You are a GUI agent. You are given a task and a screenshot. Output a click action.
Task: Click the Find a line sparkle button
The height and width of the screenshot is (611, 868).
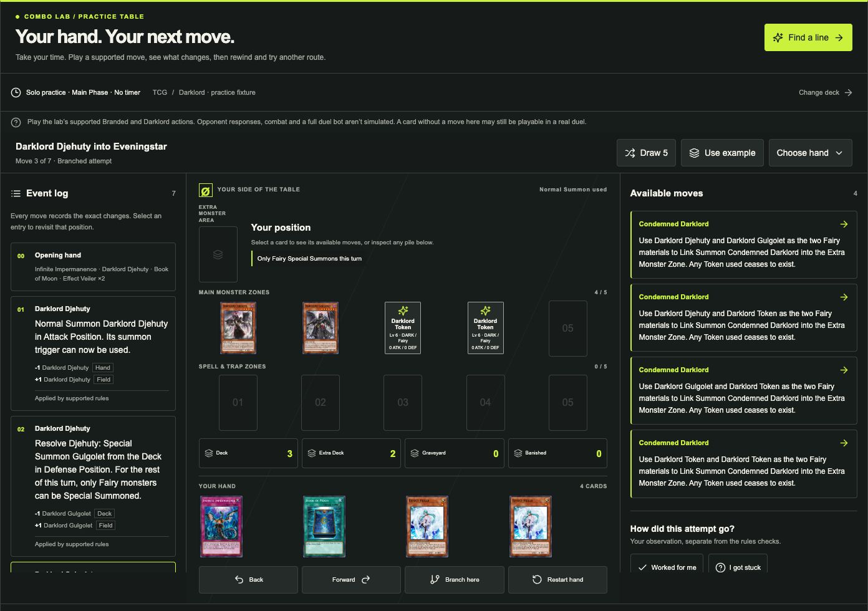[x=808, y=37]
